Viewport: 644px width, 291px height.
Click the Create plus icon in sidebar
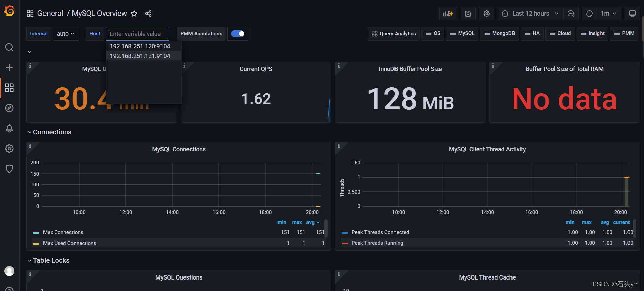point(9,68)
